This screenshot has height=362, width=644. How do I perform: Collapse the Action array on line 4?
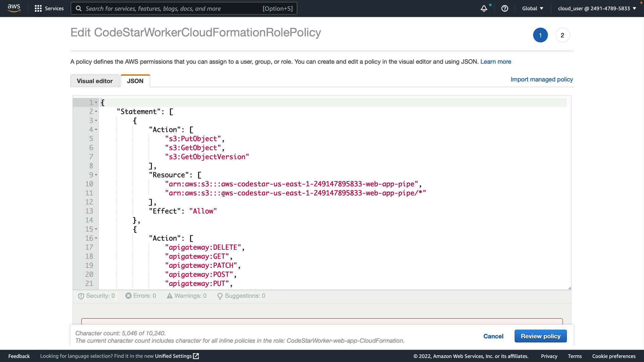(96, 130)
